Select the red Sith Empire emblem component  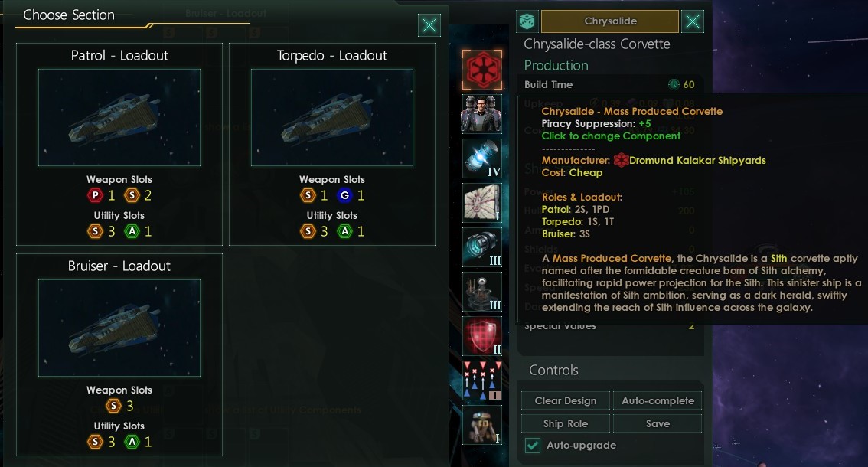point(482,70)
